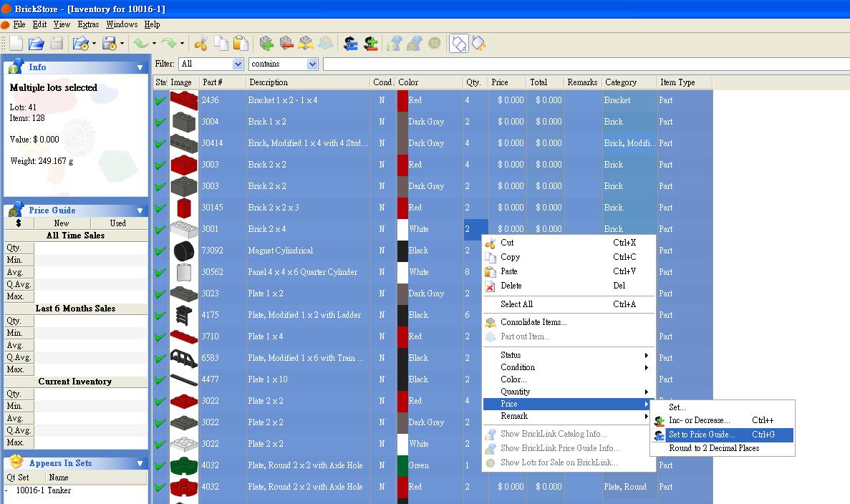Open the File menu
Screen dimensions: 850x504
pos(19,24)
